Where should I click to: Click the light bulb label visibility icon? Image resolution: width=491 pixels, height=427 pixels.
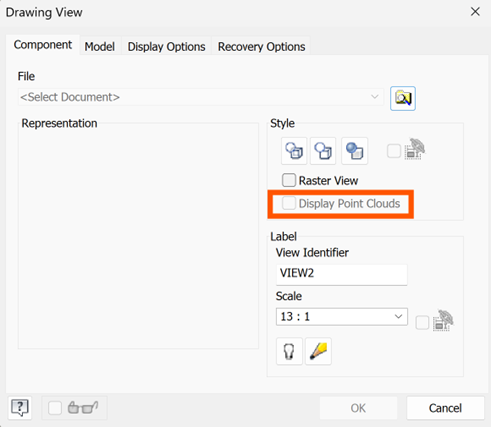tap(289, 351)
